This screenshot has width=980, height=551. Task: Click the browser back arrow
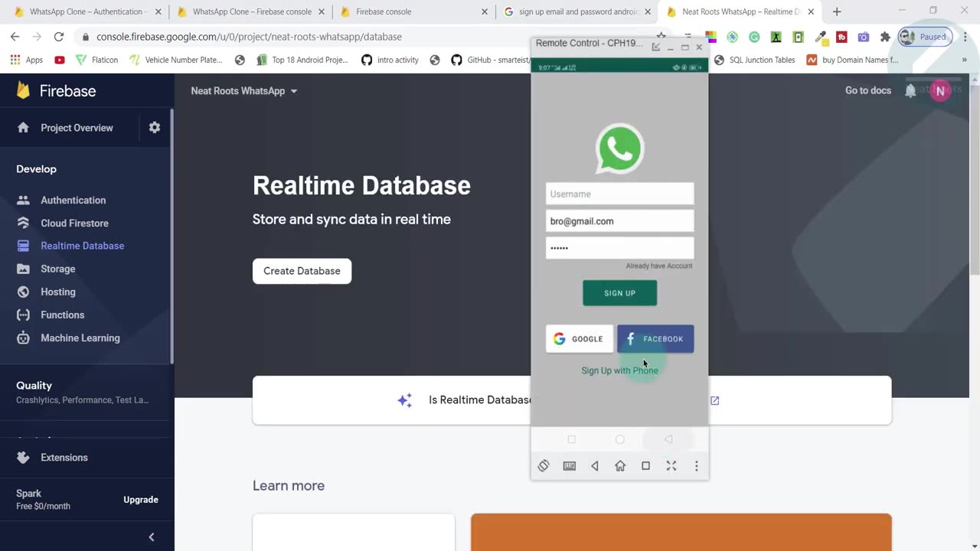[x=15, y=37]
